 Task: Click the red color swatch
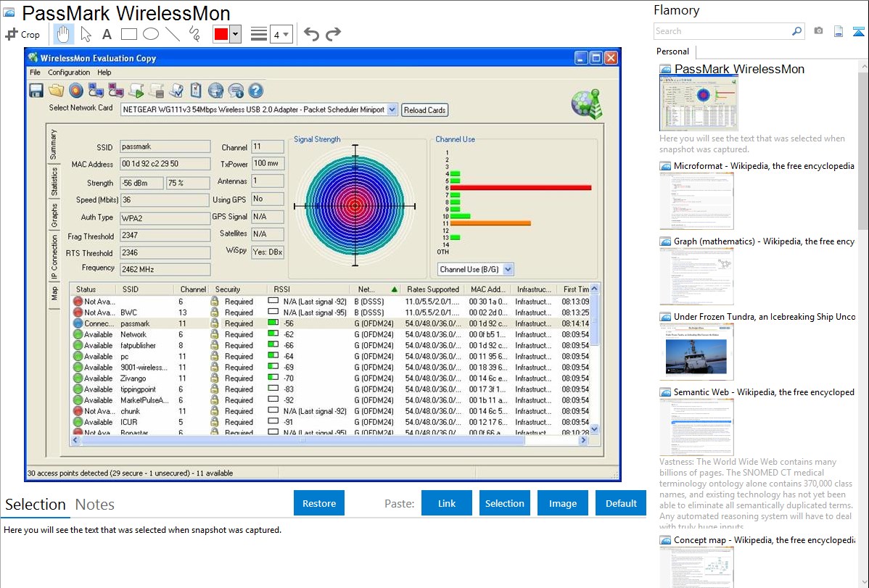[x=221, y=34]
